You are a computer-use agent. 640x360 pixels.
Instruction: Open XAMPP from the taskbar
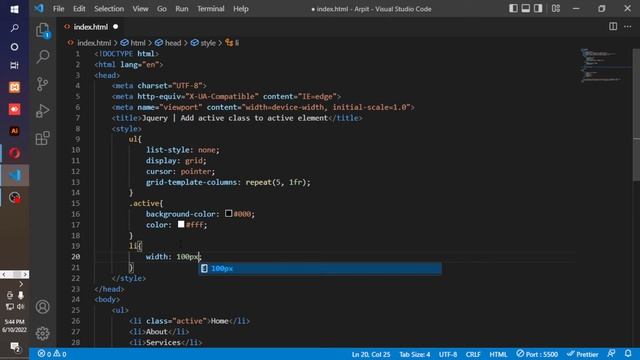14,87
